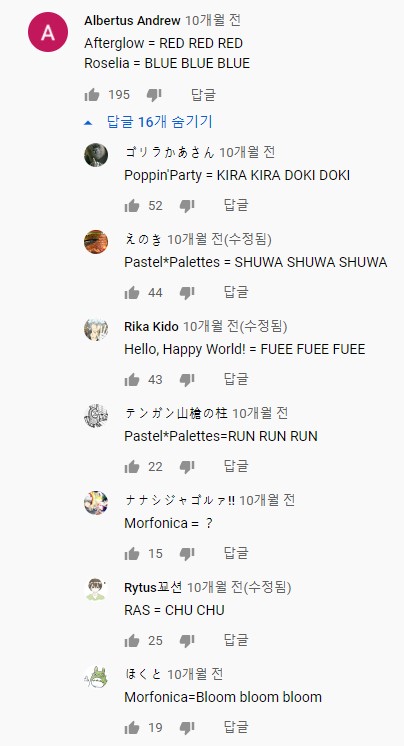
Task: Like the SHUWA SHUWA SHUWA reply
Action: coord(132,293)
